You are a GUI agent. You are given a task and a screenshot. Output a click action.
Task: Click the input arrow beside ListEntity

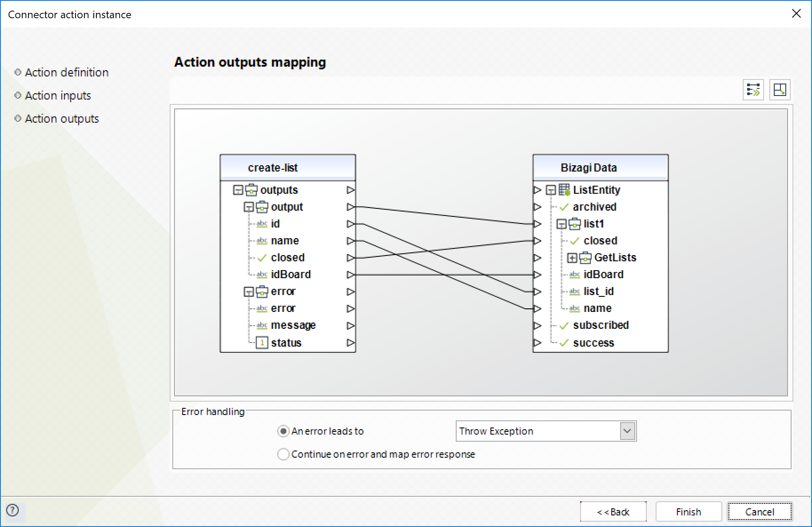point(537,190)
